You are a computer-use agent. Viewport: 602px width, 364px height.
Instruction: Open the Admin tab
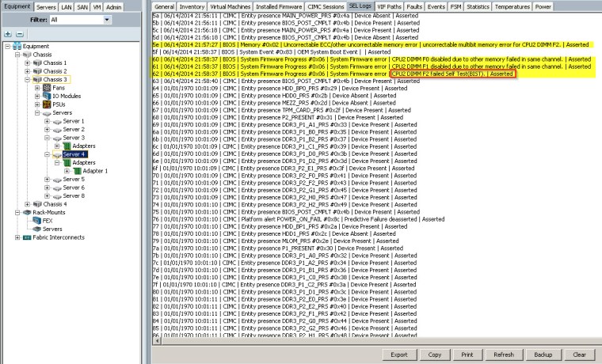coord(113,7)
